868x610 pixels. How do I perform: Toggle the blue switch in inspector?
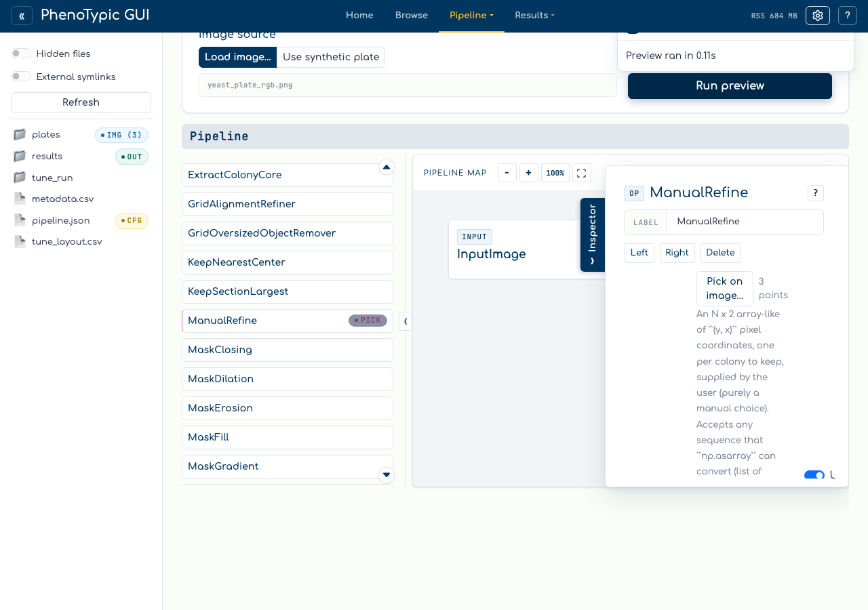click(x=814, y=475)
